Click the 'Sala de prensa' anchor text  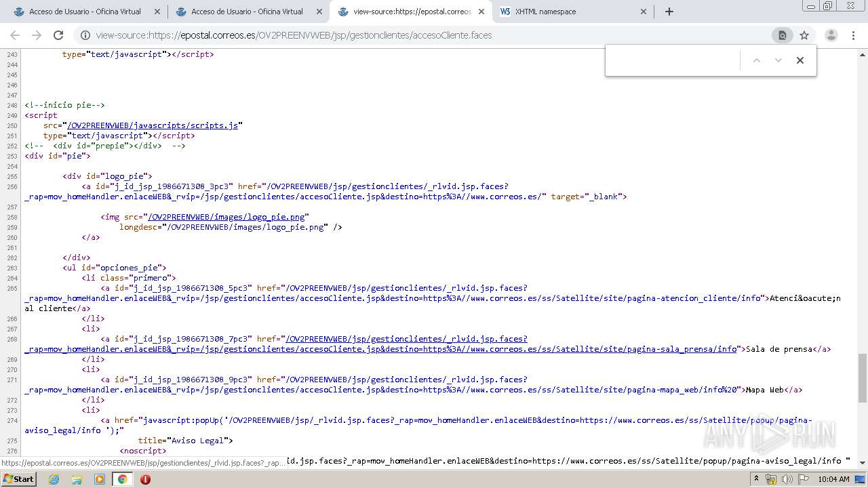[x=778, y=349]
